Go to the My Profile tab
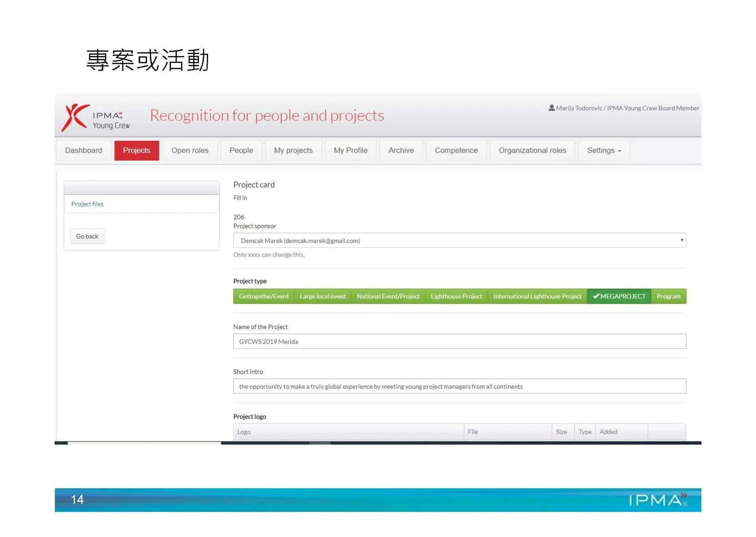 [350, 151]
